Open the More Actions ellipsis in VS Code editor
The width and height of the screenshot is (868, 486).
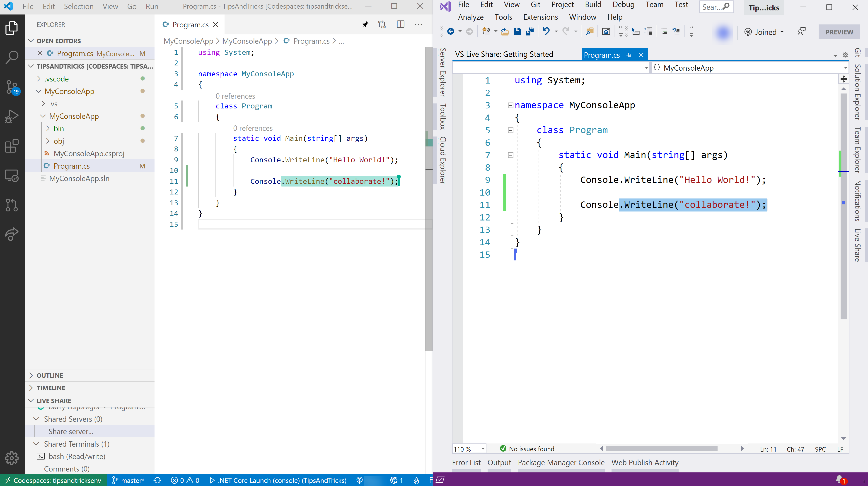point(418,25)
